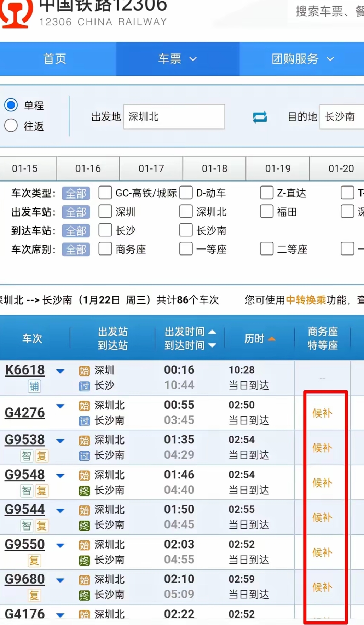Expand G9544 train stop details arrow
This screenshot has width=364, height=625.
60,511
